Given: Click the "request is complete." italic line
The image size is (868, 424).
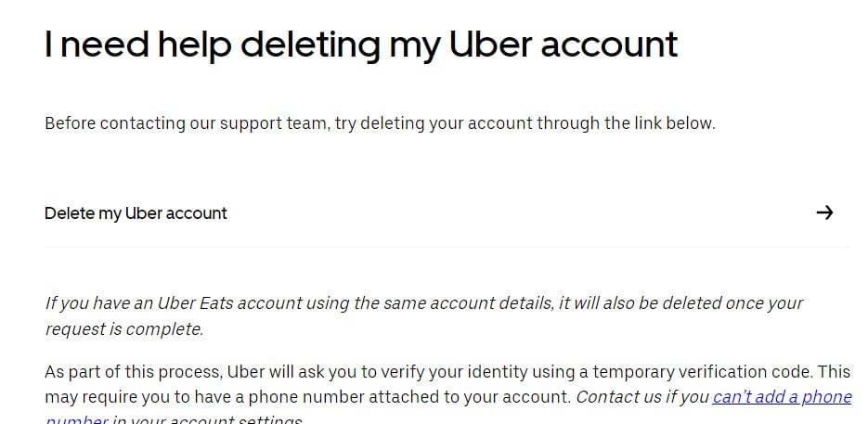Looking at the screenshot, I should pyautogui.click(x=124, y=328).
